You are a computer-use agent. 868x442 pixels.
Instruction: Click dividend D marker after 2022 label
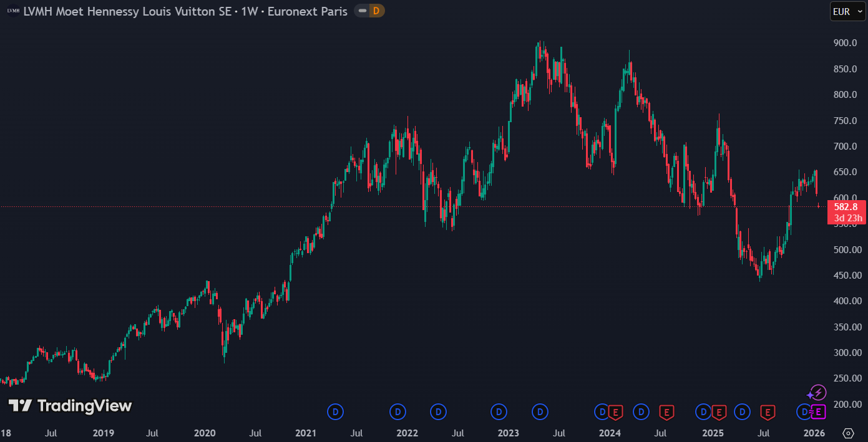pyautogui.click(x=439, y=411)
